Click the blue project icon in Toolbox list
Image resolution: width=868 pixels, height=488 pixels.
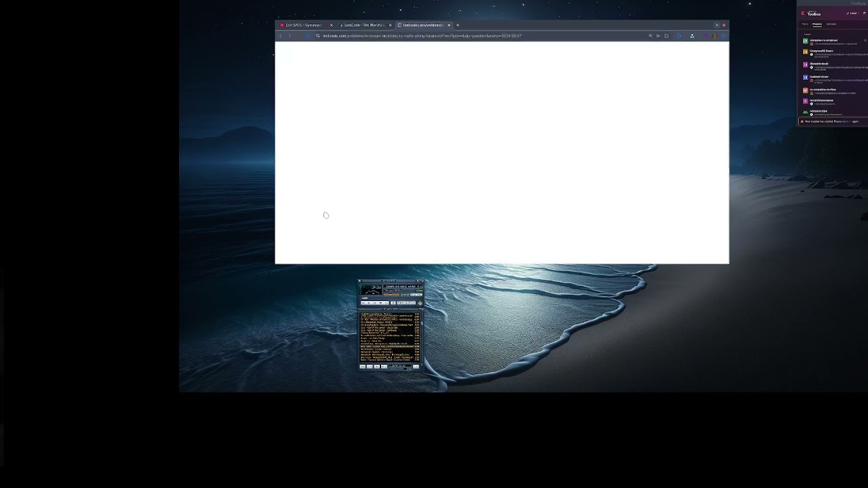(x=805, y=77)
